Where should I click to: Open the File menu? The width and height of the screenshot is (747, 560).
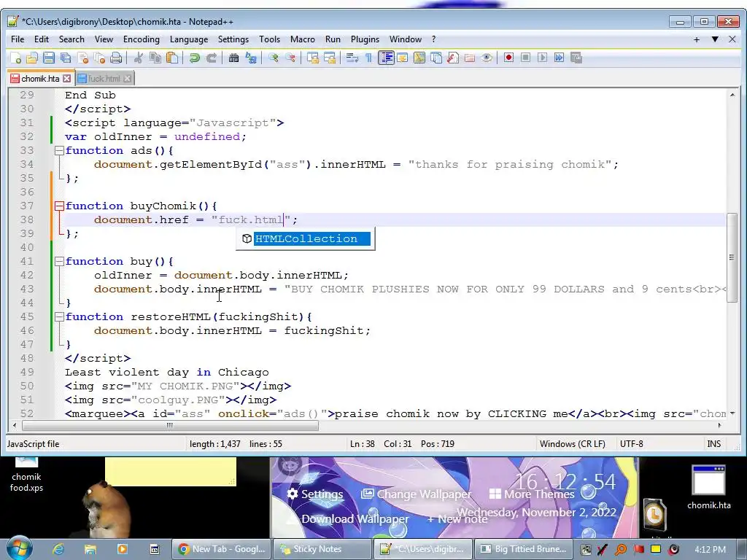(x=18, y=39)
